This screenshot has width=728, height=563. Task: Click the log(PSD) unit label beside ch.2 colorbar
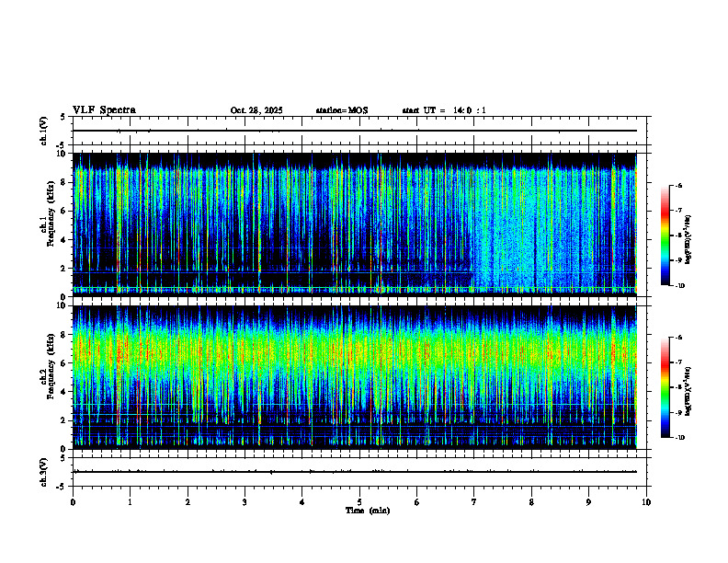coord(688,391)
